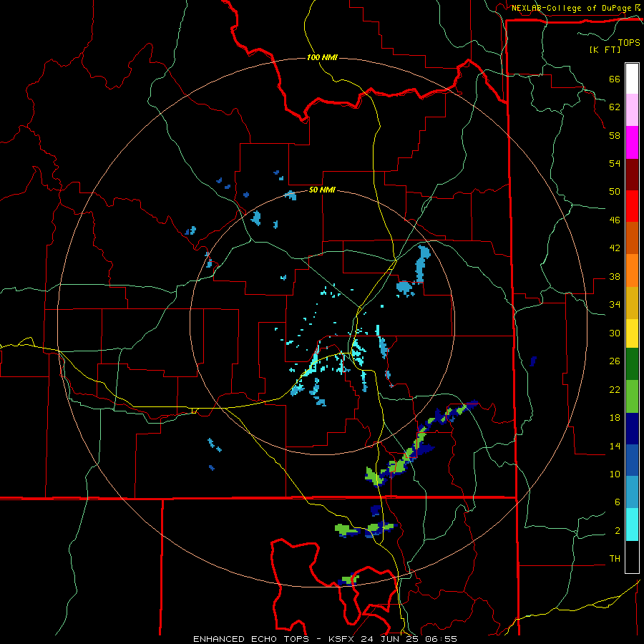
Task: Click the medium blue legend swatch
Action: [x=632, y=460]
